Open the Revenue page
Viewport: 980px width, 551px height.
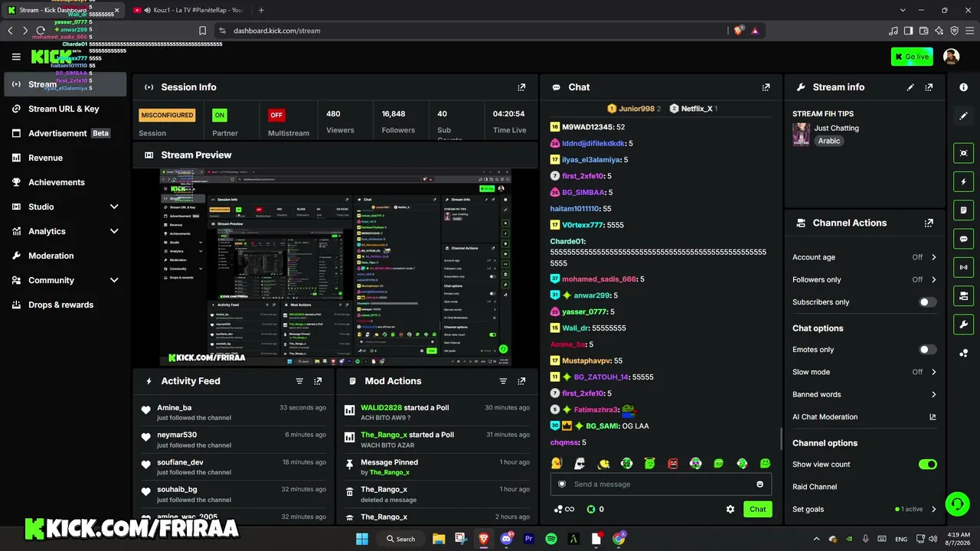pyautogui.click(x=65, y=158)
